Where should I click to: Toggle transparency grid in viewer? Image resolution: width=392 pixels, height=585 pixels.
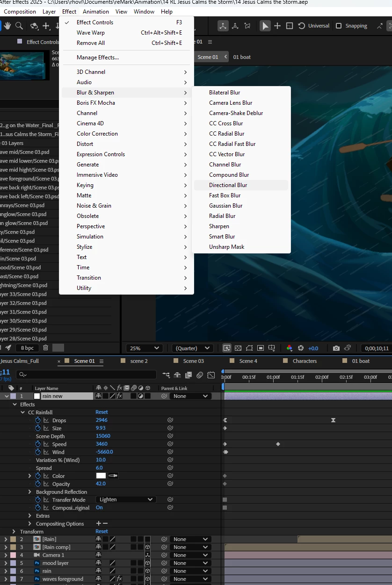[238, 348]
